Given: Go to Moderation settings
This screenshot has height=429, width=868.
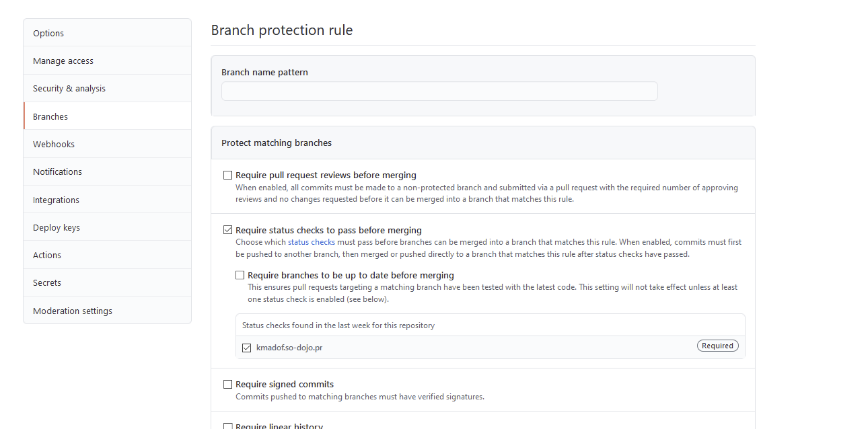Looking at the screenshot, I should [73, 311].
